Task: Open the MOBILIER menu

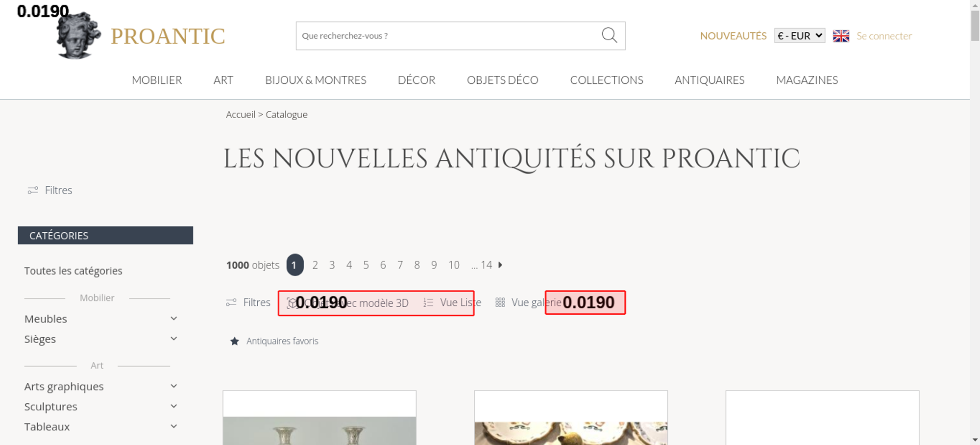Action: (x=157, y=80)
